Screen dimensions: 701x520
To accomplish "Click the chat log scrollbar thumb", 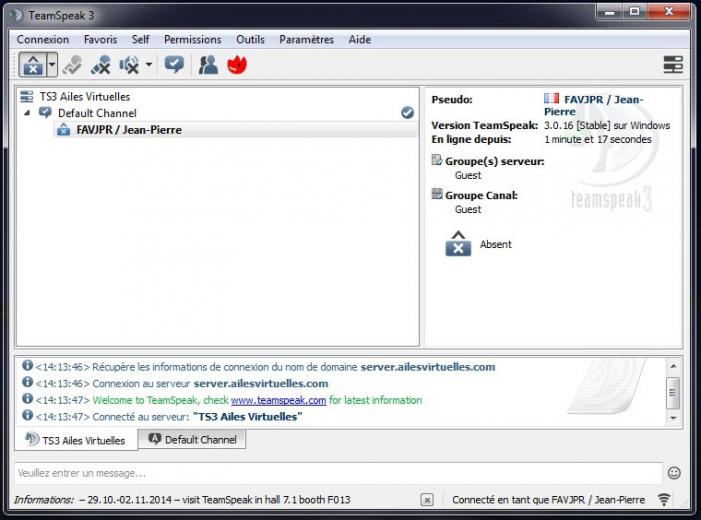I will [x=673, y=393].
